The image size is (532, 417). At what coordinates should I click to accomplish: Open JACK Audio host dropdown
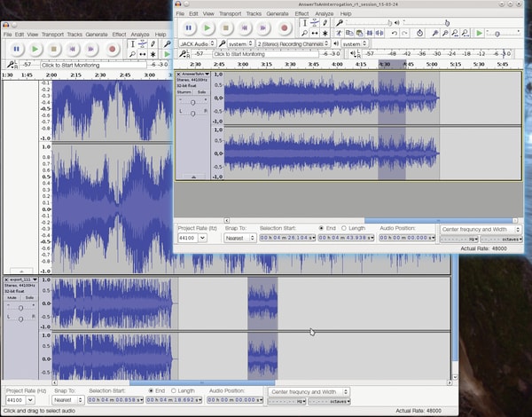pyautogui.click(x=197, y=43)
